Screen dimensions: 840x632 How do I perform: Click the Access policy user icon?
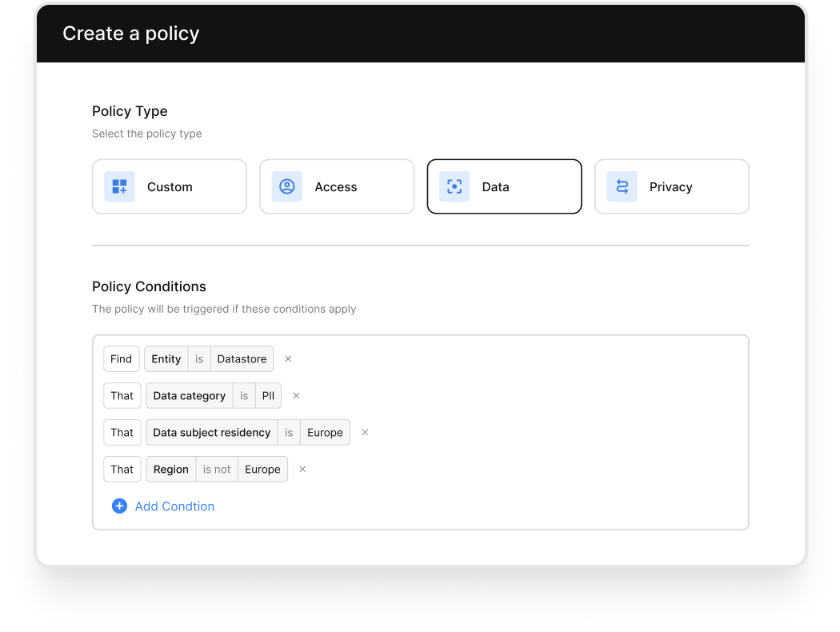click(286, 186)
